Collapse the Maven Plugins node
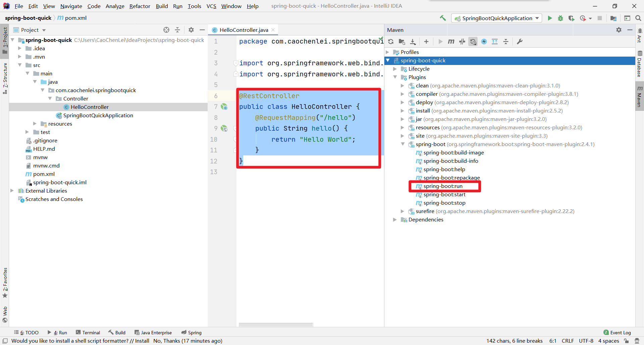Image resolution: width=644 pixels, height=345 pixels. [395, 77]
